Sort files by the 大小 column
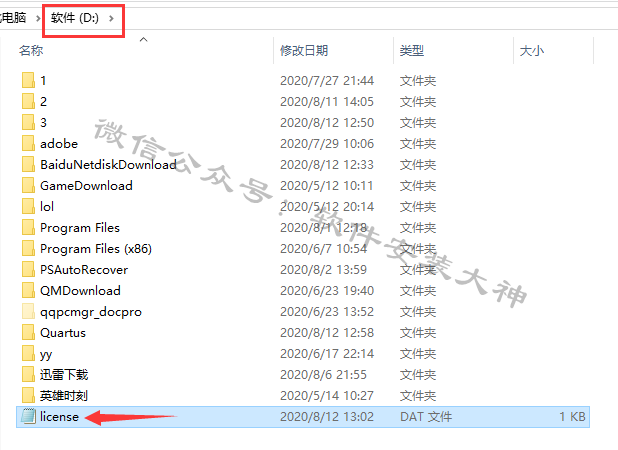This screenshot has width=618, height=450. click(532, 50)
